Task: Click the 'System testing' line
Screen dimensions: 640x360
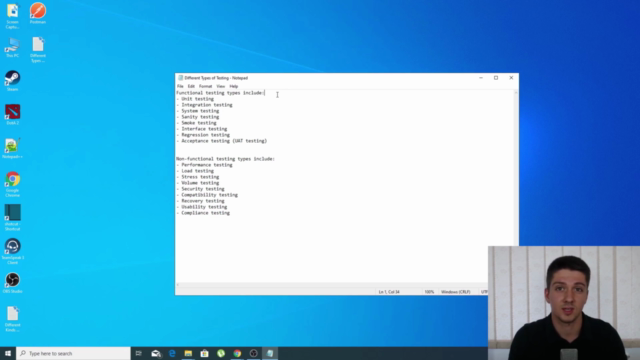Action: (x=198, y=111)
